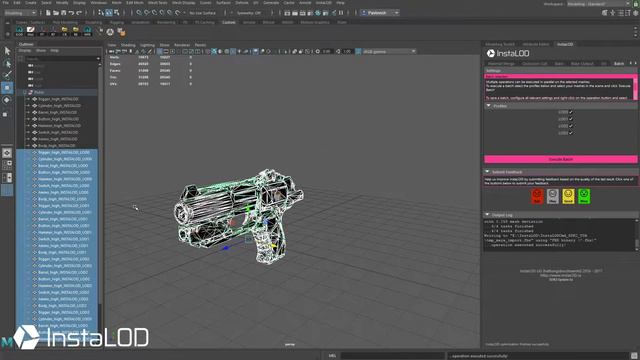Collapse the Output Log section

click(487, 215)
